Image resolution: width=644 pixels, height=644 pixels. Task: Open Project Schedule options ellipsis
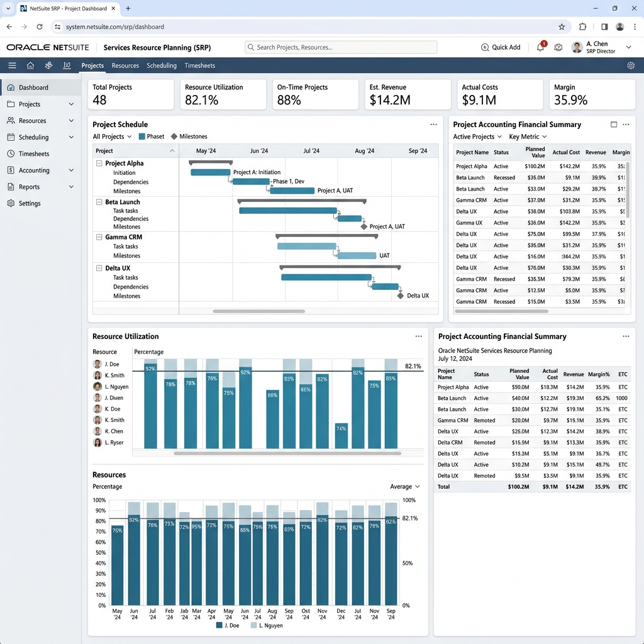click(434, 125)
